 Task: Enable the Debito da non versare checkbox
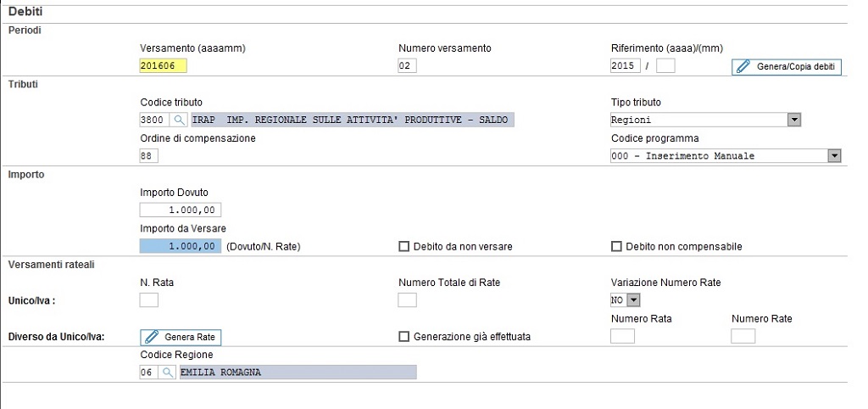[404, 247]
